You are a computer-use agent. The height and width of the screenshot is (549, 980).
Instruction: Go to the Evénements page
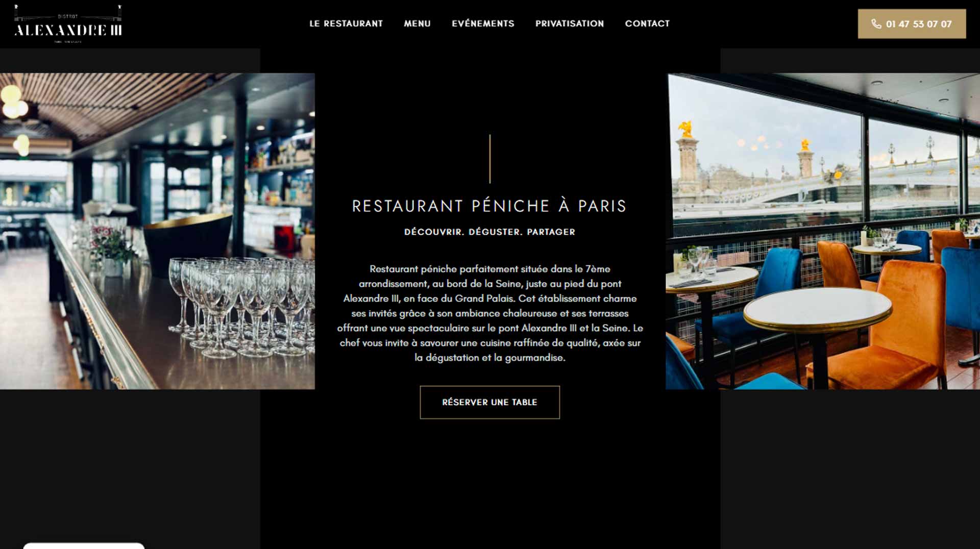click(483, 23)
